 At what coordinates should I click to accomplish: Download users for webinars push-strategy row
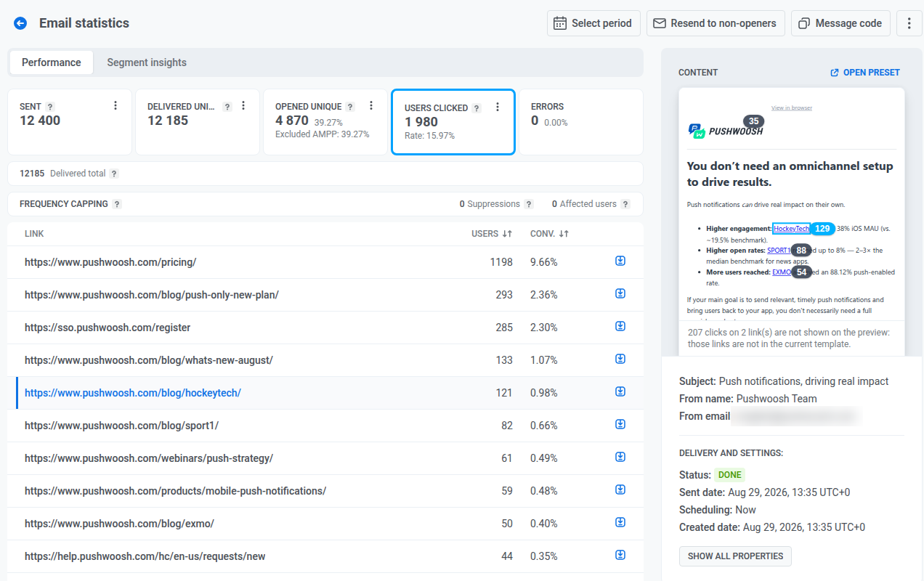(620, 458)
